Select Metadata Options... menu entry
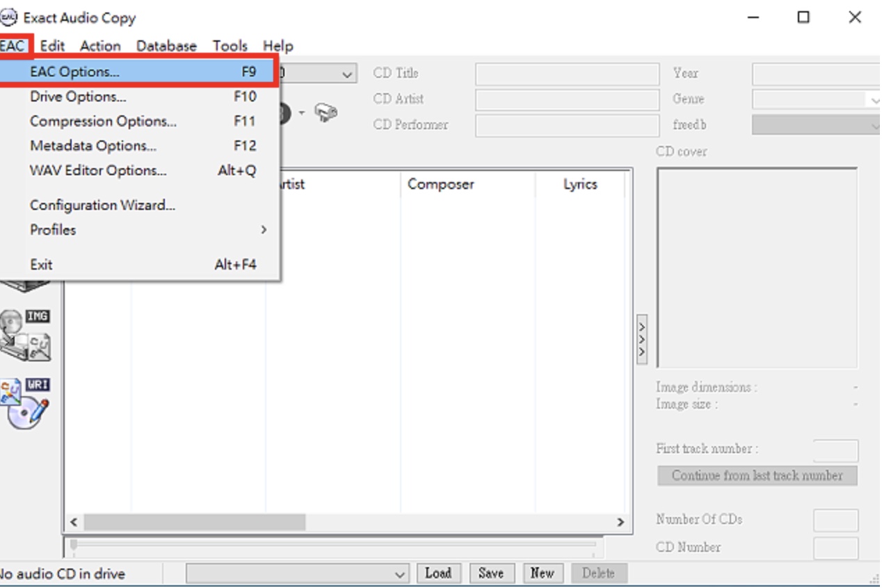 [x=139, y=146]
